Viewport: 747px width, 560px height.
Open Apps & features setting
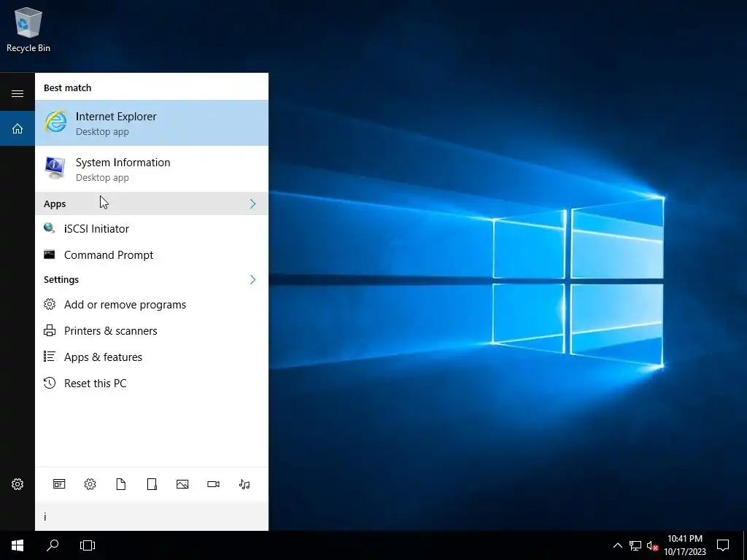coord(152,357)
